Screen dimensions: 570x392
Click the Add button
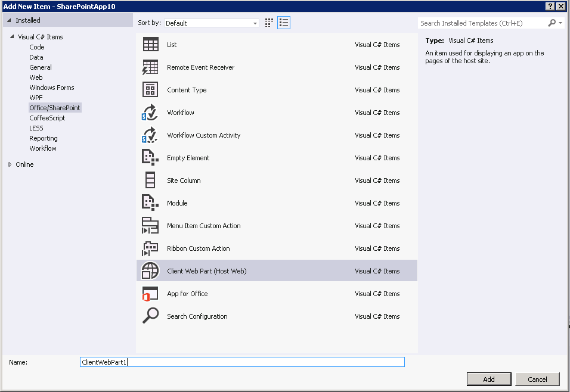[489, 379]
